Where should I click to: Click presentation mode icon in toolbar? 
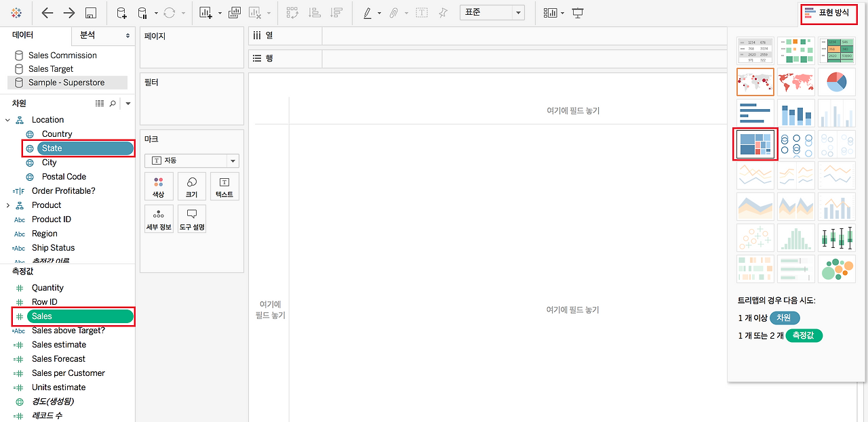(x=578, y=13)
